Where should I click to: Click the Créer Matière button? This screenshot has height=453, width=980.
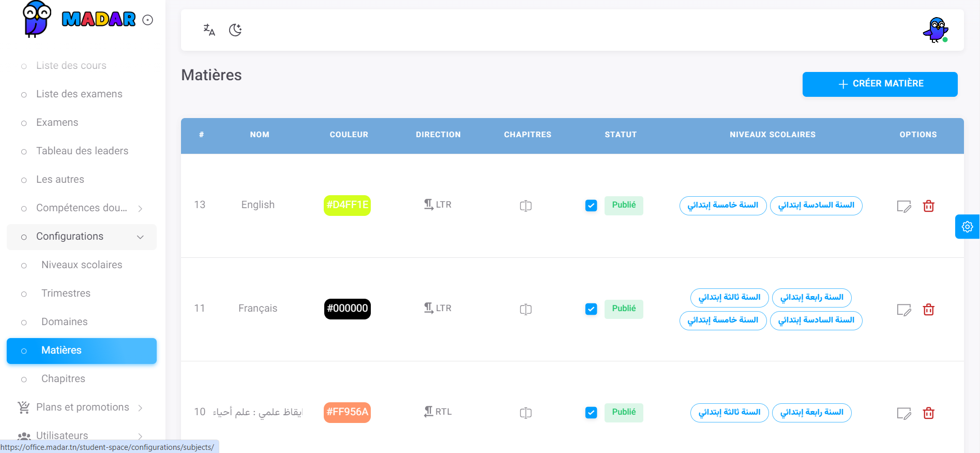[x=880, y=84]
